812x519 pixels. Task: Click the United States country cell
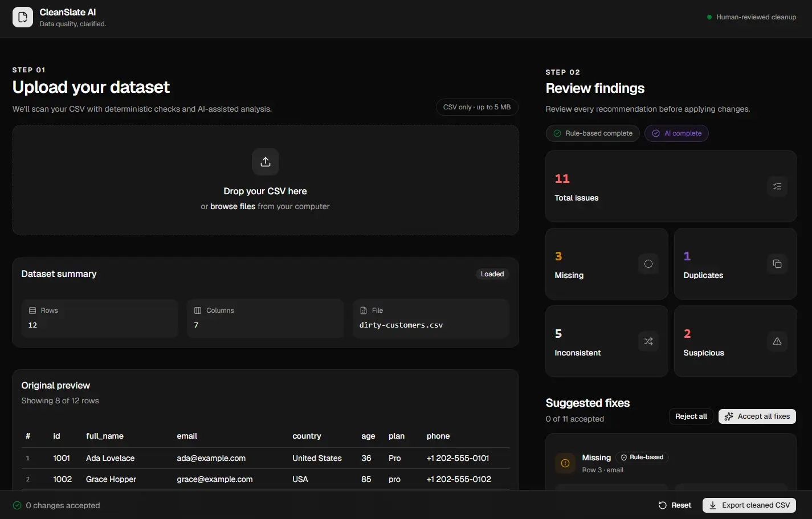pyautogui.click(x=317, y=458)
